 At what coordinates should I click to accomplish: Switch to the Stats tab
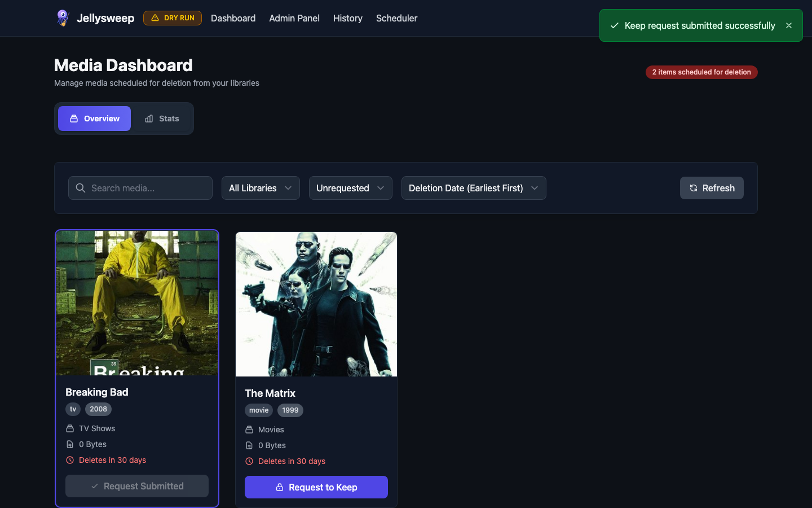pyautogui.click(x=162, y=119)
